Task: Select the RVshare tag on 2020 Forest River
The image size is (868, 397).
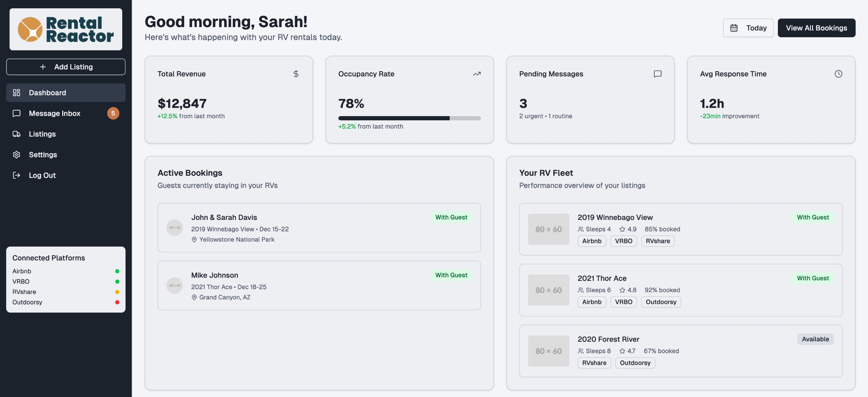Action: pos(594,363)
